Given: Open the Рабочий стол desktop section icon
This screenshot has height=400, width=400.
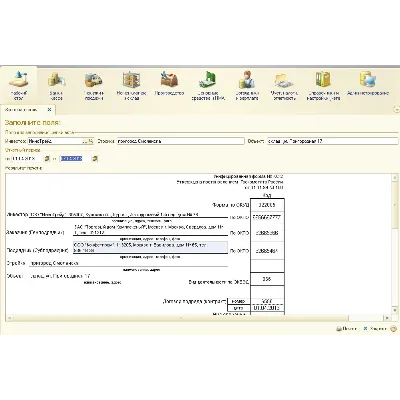Looking at the screenshot, I should tap(19, 85).
